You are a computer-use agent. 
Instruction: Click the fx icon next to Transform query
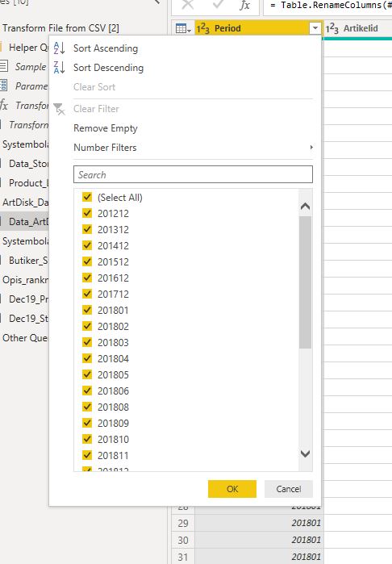[4, 106]
